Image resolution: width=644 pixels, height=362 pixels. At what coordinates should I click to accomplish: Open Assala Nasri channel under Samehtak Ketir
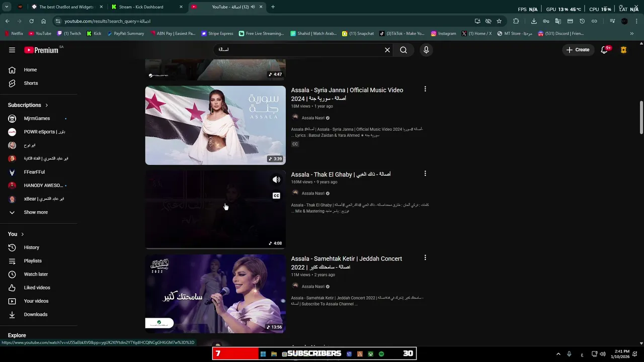[313, 287]
